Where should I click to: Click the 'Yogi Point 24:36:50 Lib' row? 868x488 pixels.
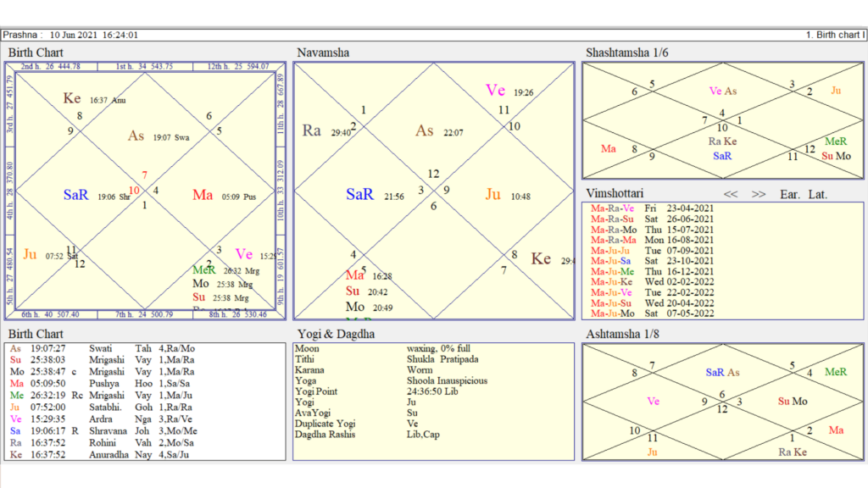pyautogui.click(x=376, y=391)
